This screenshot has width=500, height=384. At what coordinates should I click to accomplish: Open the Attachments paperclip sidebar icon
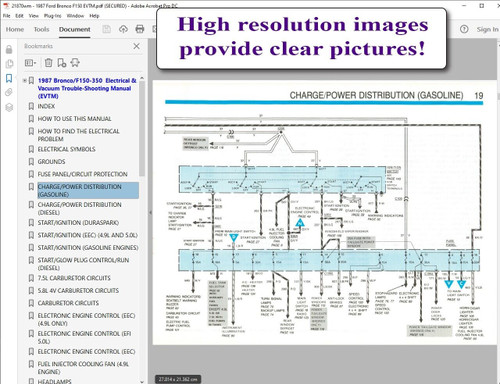[x=9, y=92]
